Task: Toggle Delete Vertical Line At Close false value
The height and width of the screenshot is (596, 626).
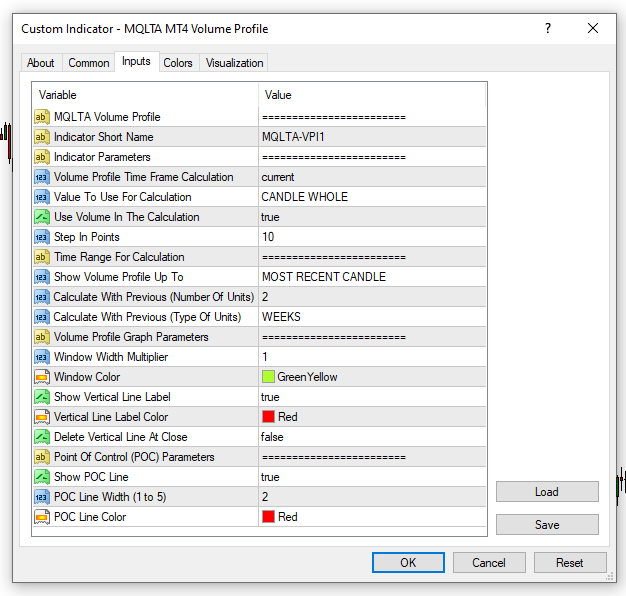Action: pos(372,437)
